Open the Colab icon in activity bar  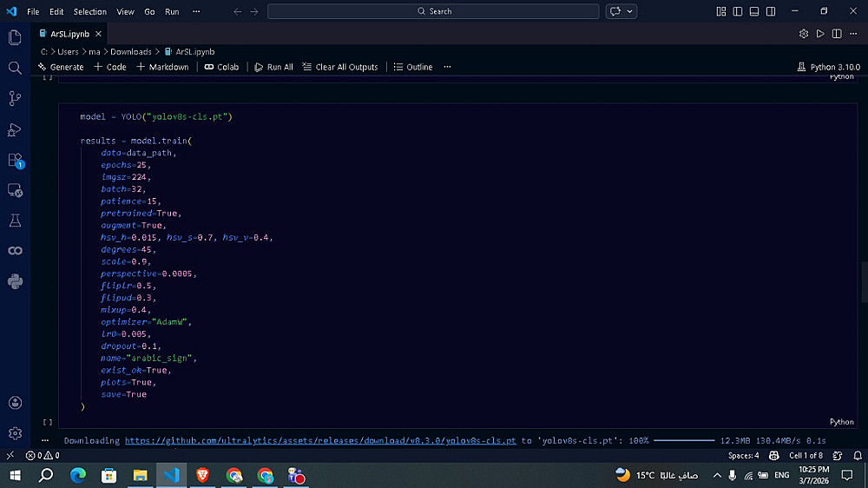pos(15,251)
